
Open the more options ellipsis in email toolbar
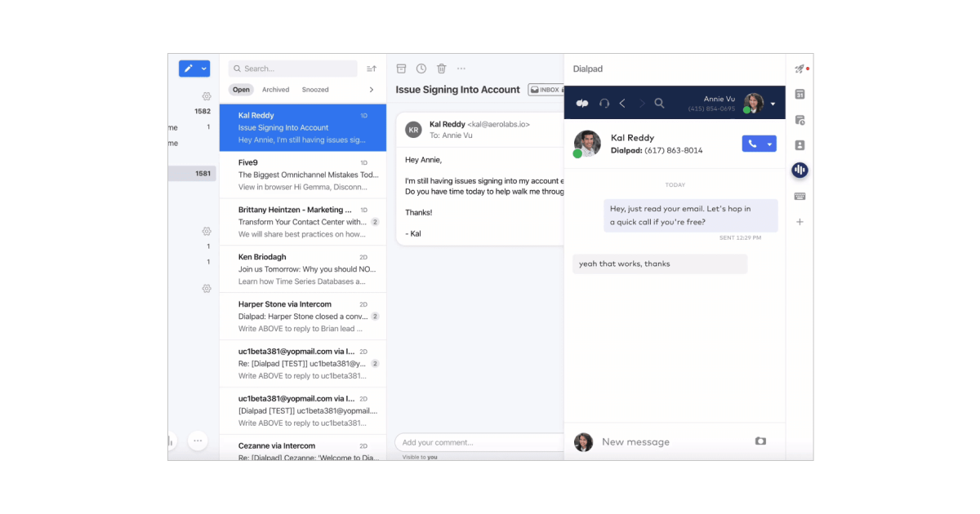[461, 69]
